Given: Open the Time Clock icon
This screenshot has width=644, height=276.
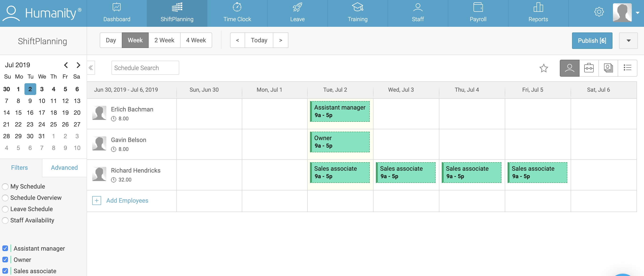Looking at the screenshot, I should tap(237, 8).
